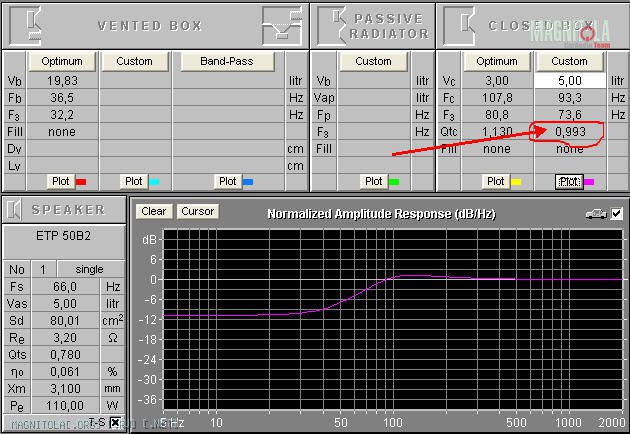This screenshot has width=630, height=434.
Task: Click the Vented Box Custom button
Action: point(134,61)
